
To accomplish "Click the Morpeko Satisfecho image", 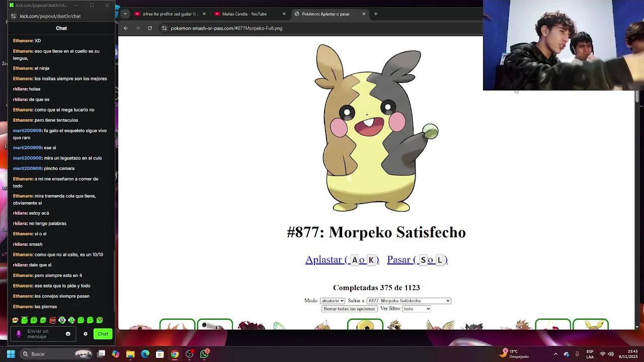I will point(376,128).
